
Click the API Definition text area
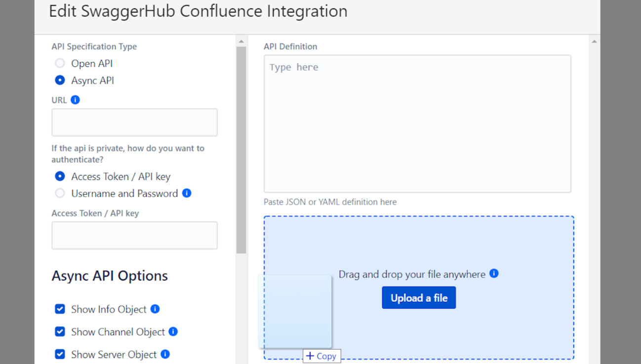[417, 123]
